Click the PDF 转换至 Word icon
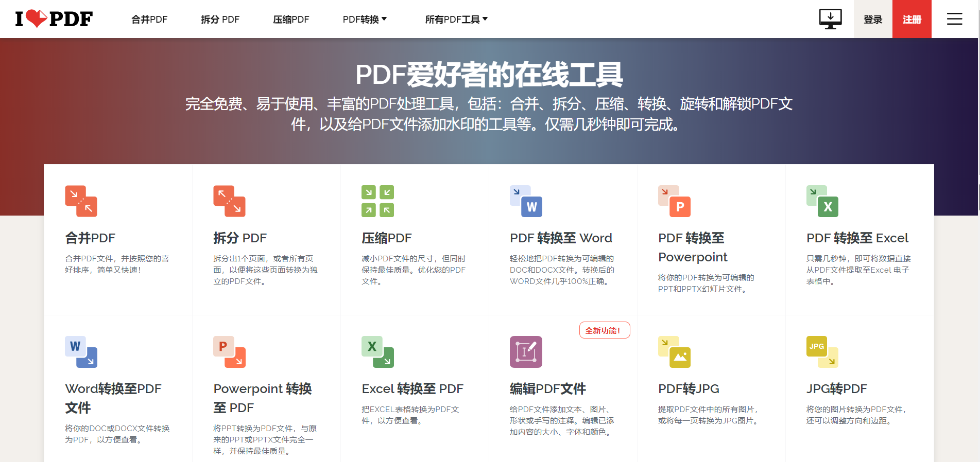This screenshot has height=462, width=980. [526, 201]
